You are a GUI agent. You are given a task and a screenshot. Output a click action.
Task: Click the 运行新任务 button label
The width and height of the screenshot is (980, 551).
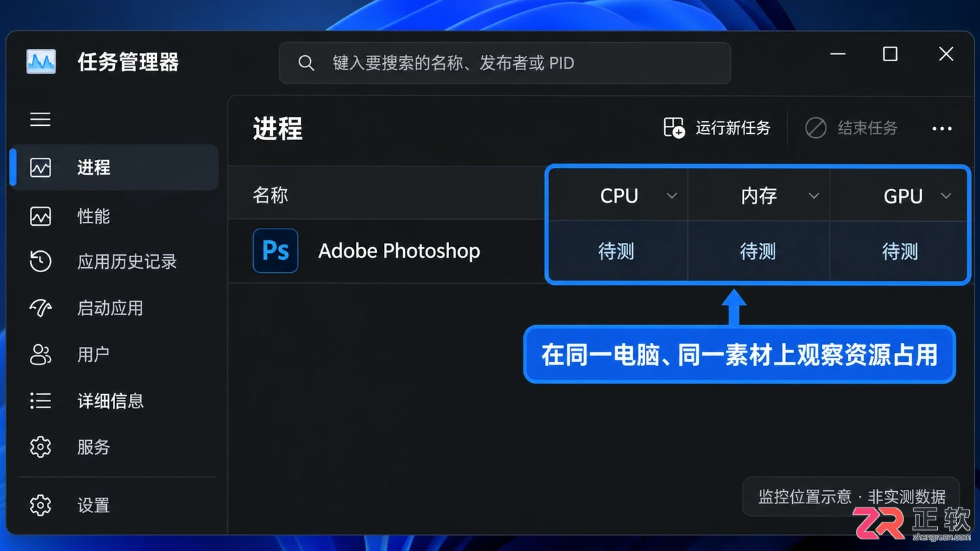pos(733,128)
